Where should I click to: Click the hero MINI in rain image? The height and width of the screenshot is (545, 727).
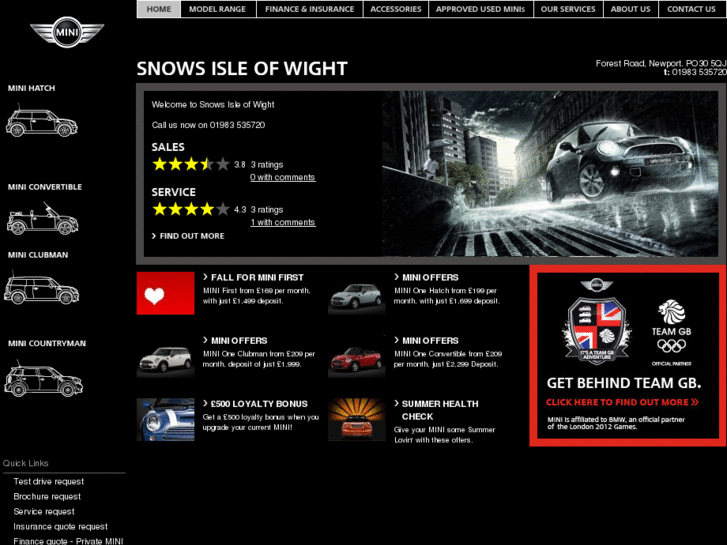tap(550, 173)
